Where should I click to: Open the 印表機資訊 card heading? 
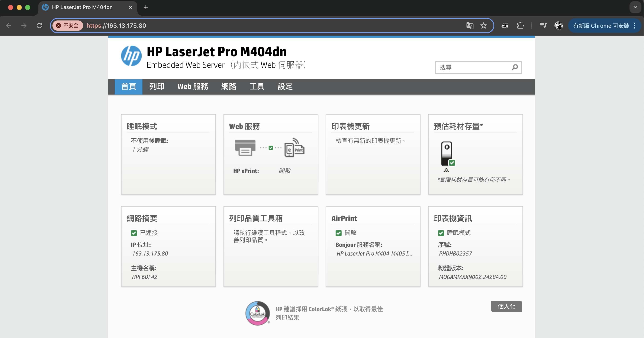[453, 218]
